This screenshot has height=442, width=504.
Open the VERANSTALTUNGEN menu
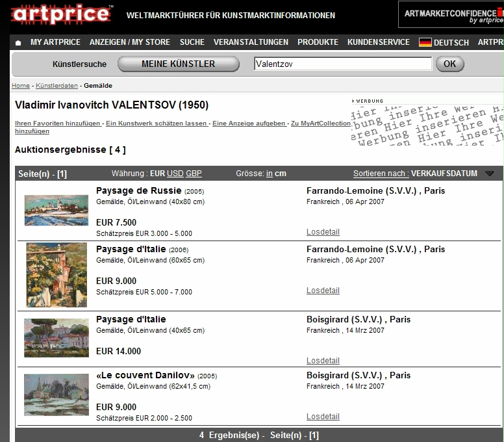tap(251, 42)
